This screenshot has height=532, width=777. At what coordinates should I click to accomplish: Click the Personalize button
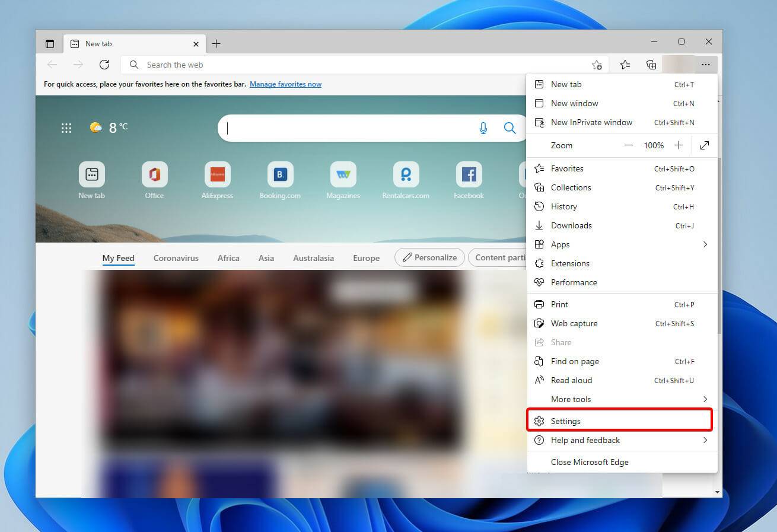point(429,257)
